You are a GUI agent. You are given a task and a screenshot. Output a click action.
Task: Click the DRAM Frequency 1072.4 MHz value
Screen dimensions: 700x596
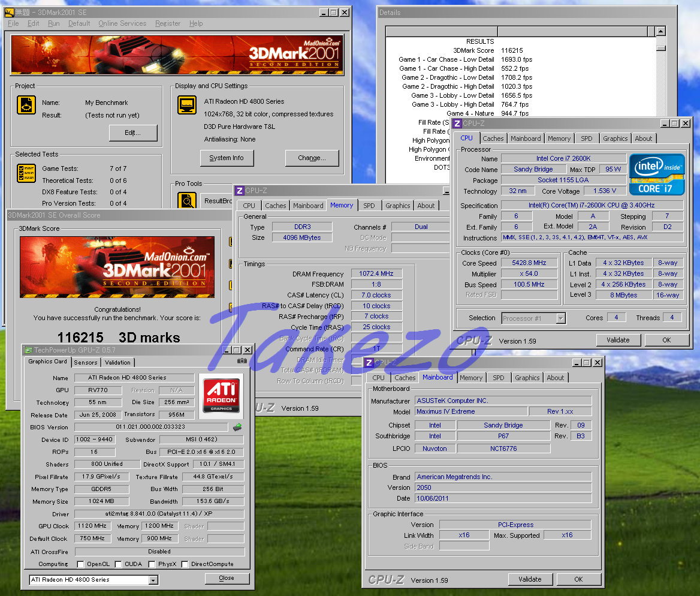376,273
